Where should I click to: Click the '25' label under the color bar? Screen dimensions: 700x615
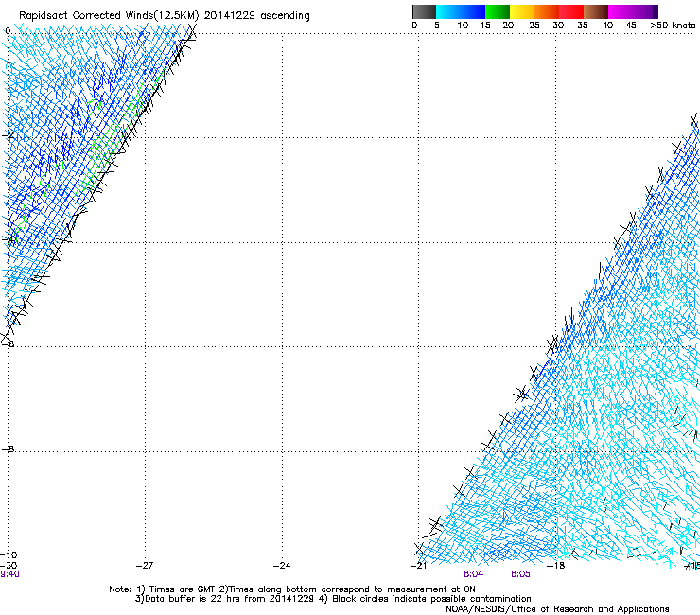pyautogui.click(x=534, y=26)
